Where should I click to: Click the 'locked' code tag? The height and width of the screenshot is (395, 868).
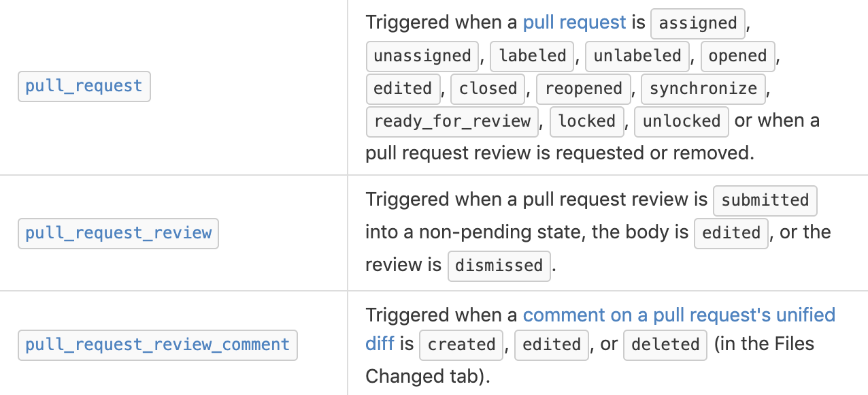coord(586,121)
